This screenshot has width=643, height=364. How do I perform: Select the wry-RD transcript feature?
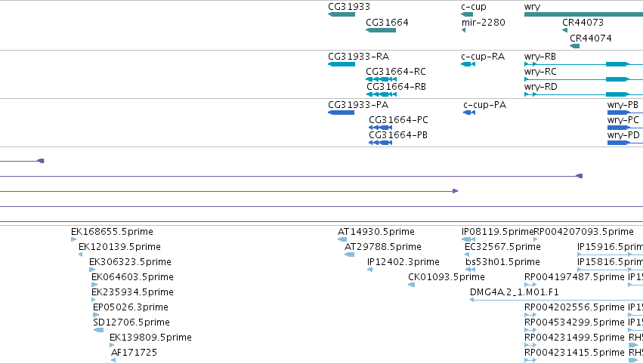(x=583, y=94)
